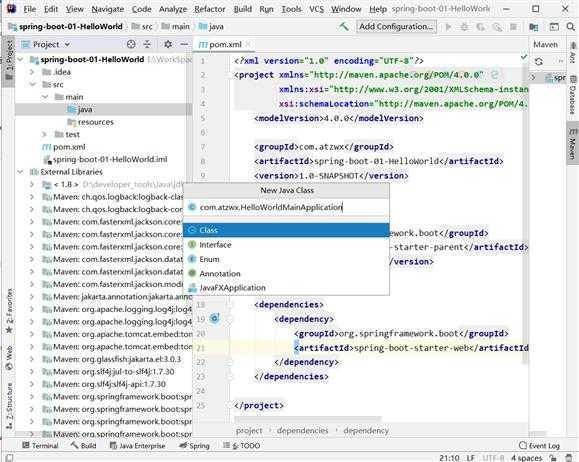Open the Build tool window tab
Image resolution: width=579 pixels, height=462 pixels.
pos(84,446)
